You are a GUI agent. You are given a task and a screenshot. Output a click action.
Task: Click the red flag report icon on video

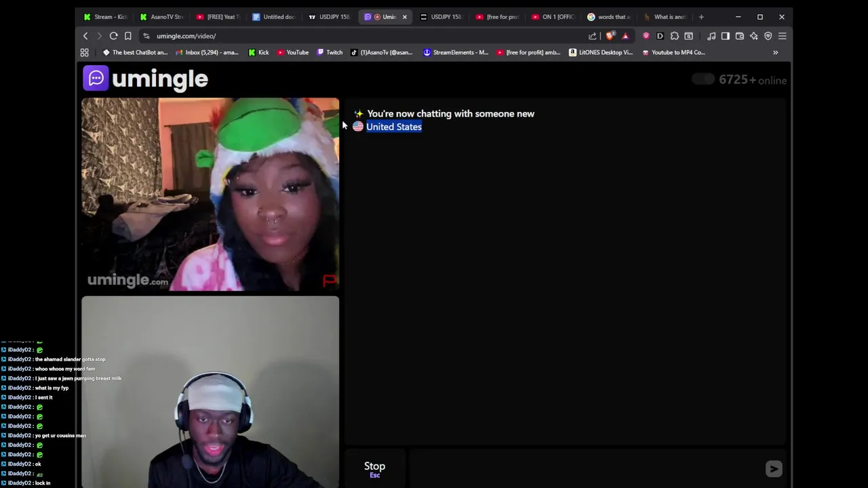[329, 280]
